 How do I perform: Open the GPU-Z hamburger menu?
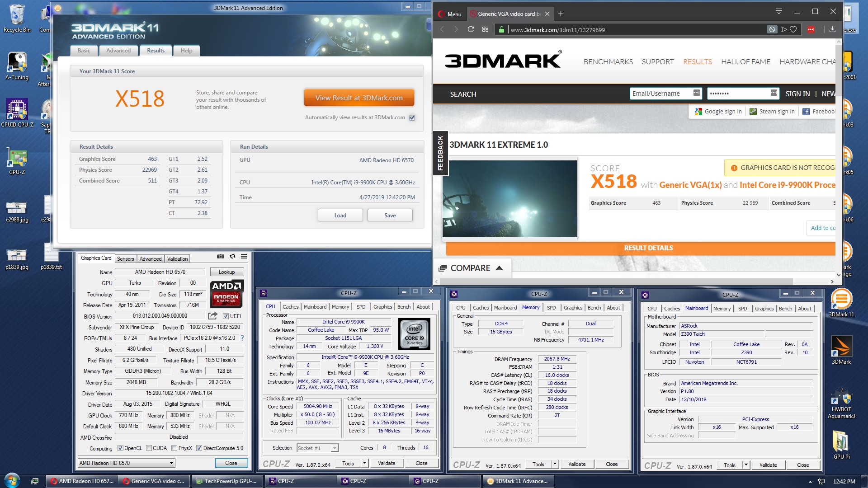click(x=244, y=256)
